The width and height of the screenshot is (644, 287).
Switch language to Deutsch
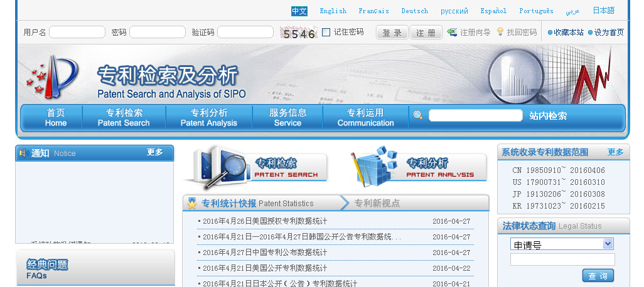[x=415, y=11]
